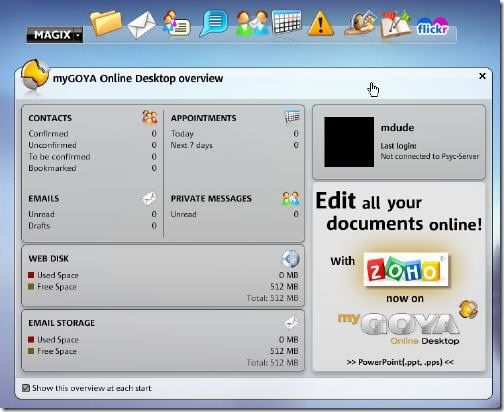Click the EMAILS heading
This screenshot has height=412, width=504.
tap(44, 199)
